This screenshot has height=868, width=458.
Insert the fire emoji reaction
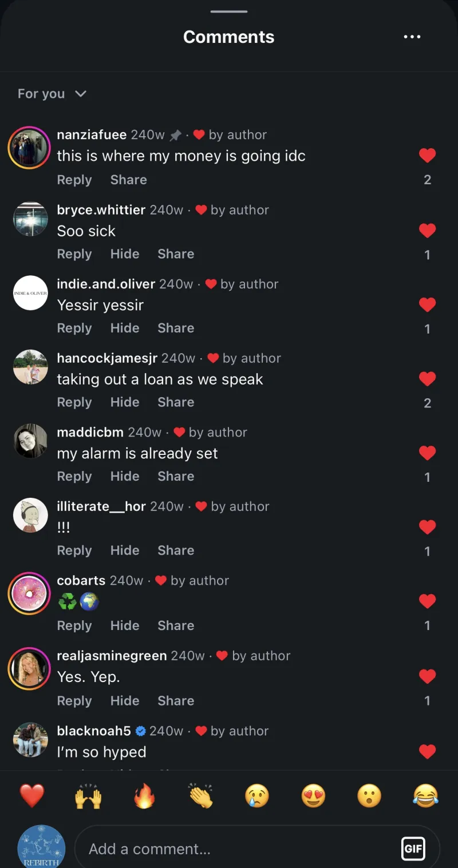[144, 796]
